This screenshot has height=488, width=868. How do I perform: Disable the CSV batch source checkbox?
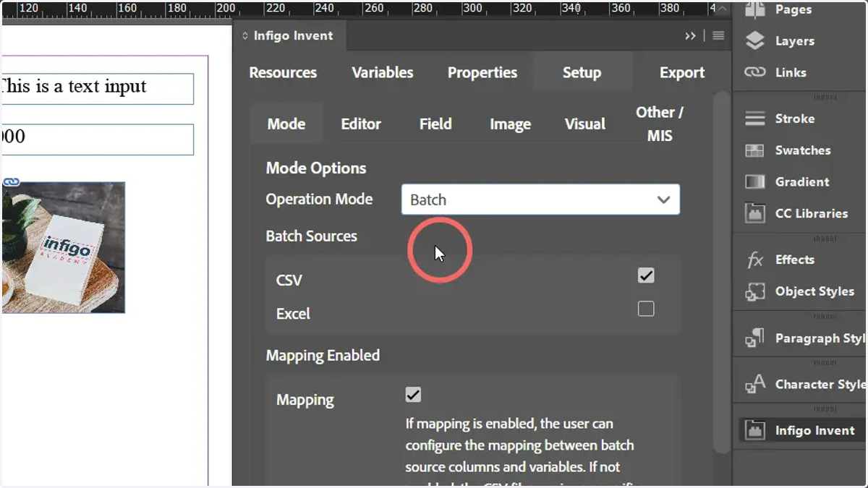click(646, 275)
